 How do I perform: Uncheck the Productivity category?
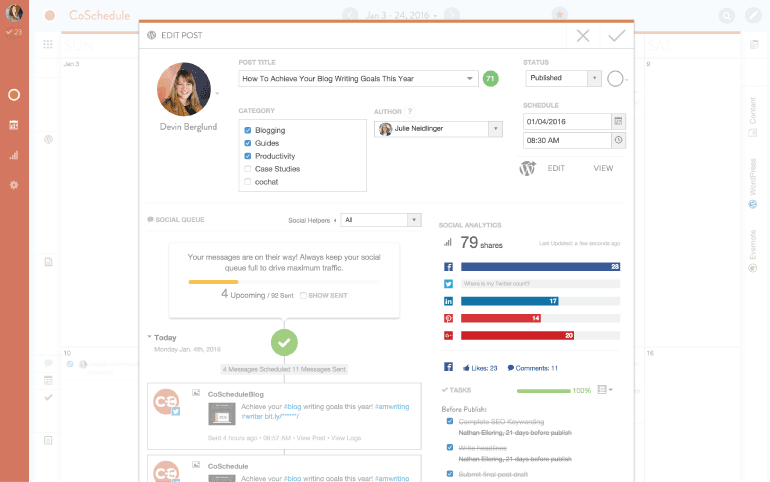pyautogui.click(x=248, y=156)
